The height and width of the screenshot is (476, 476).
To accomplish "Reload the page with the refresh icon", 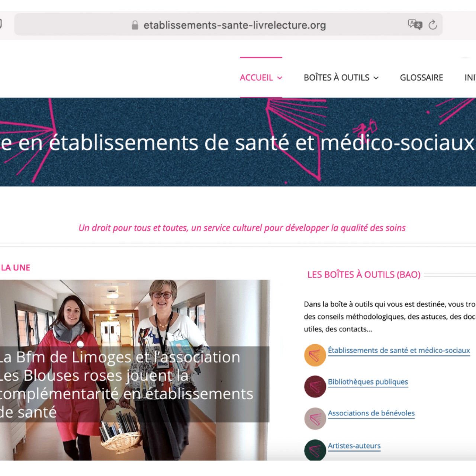I will (432, 25).
